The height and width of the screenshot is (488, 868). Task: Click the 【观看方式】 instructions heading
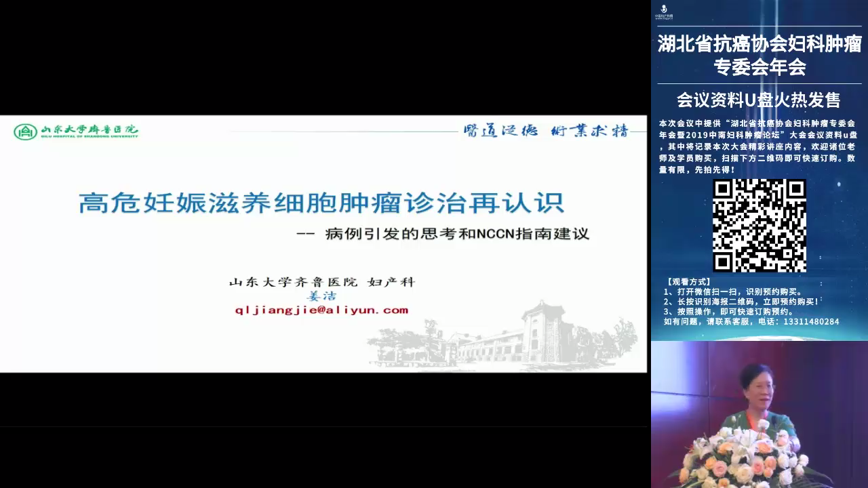point(688,282)
